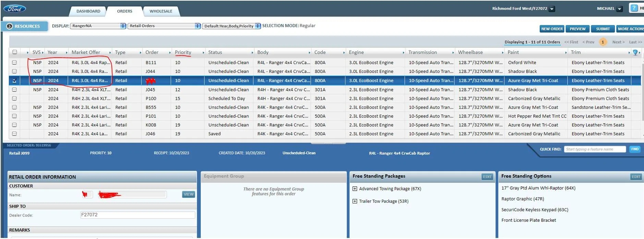
Task: Sort by the Priority column header
Action: (183, 52)
